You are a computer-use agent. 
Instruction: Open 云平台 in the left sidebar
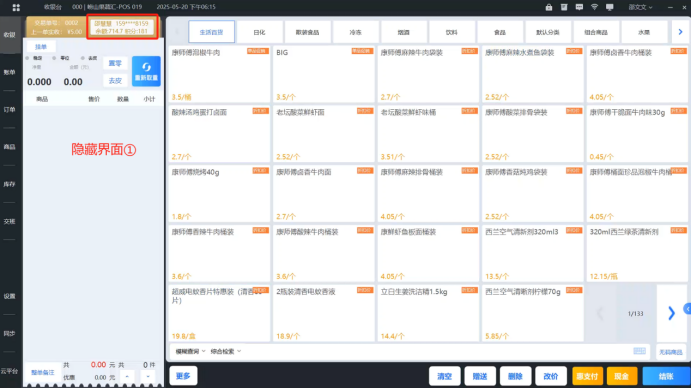[x=10, y=371]
